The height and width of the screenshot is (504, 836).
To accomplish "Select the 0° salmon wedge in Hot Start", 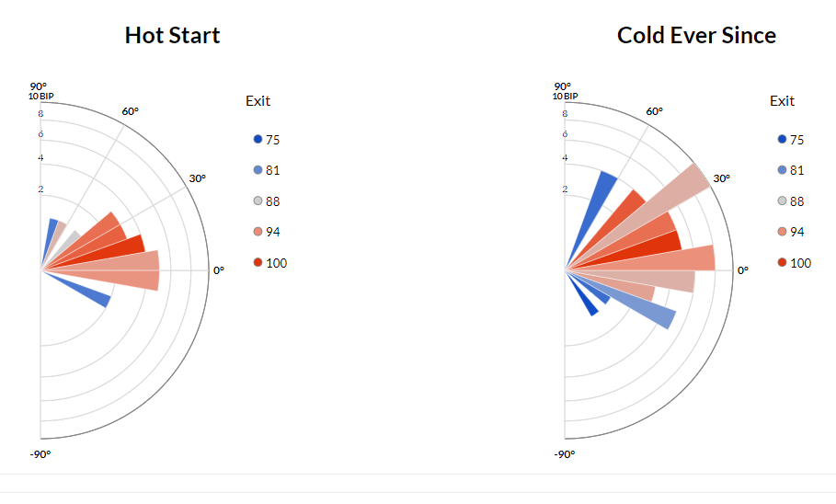I will (129, 270).
